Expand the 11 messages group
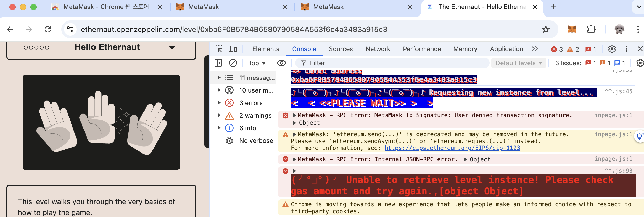The height and width of the screenshot is (217, 644). (219, 78)
